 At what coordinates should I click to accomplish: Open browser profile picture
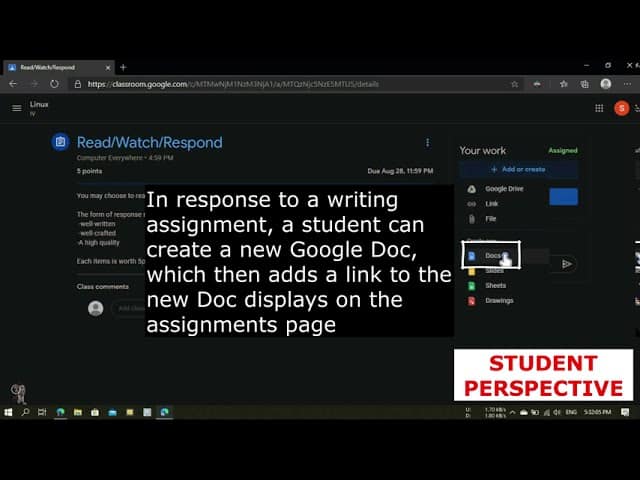(x=606, y=84)
